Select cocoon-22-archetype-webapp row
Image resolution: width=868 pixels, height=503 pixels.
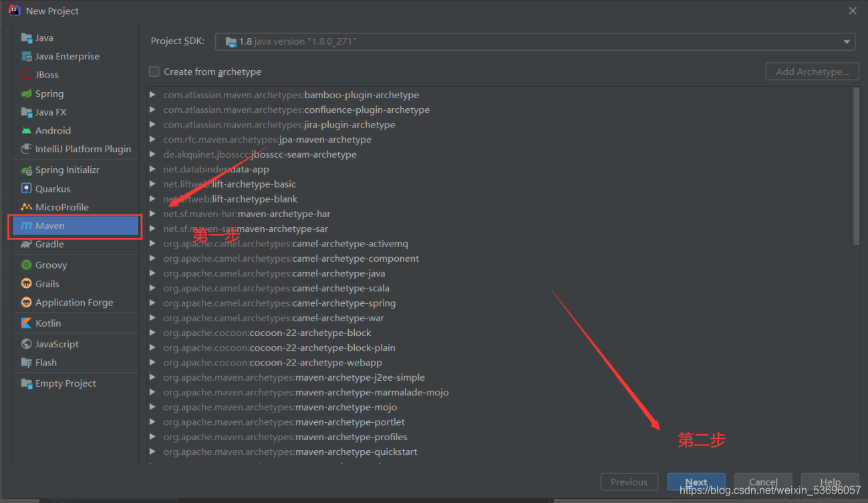tap(500, 363)
